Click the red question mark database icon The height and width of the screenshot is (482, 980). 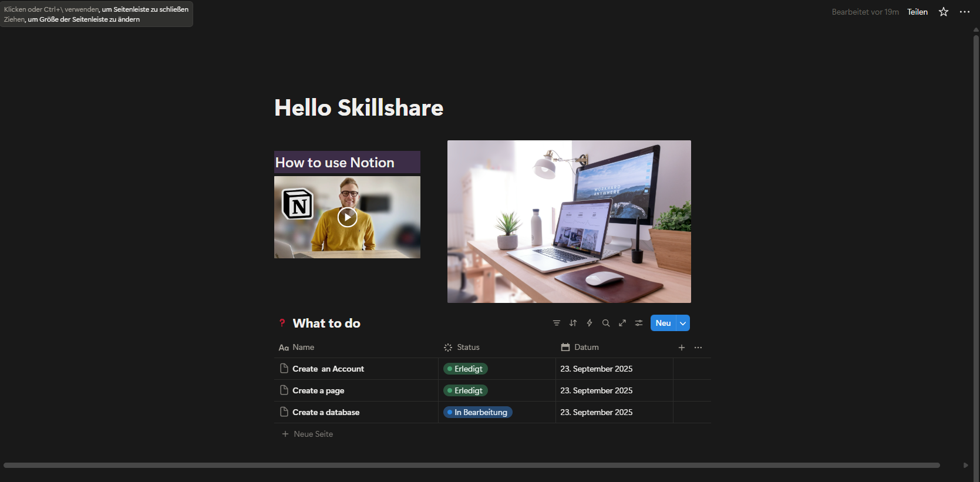[282, 323]
